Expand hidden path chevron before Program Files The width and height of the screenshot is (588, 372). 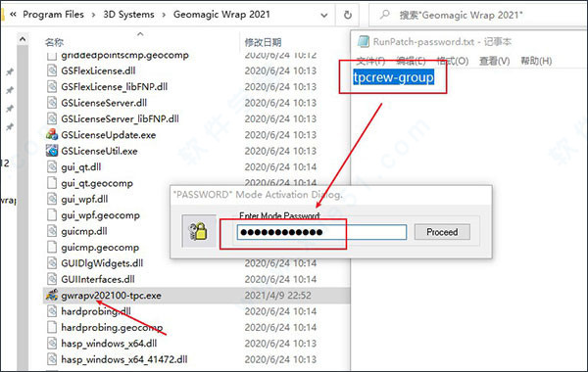13,15
